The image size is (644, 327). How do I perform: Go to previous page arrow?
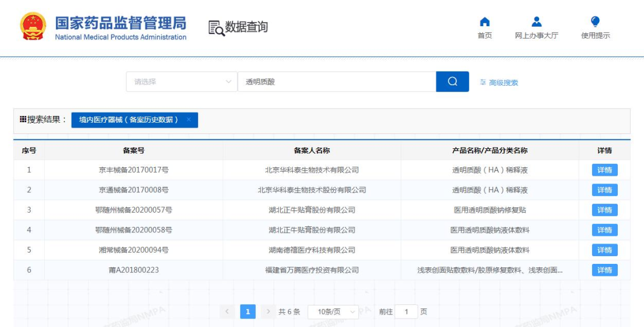[x=227, y=312]
